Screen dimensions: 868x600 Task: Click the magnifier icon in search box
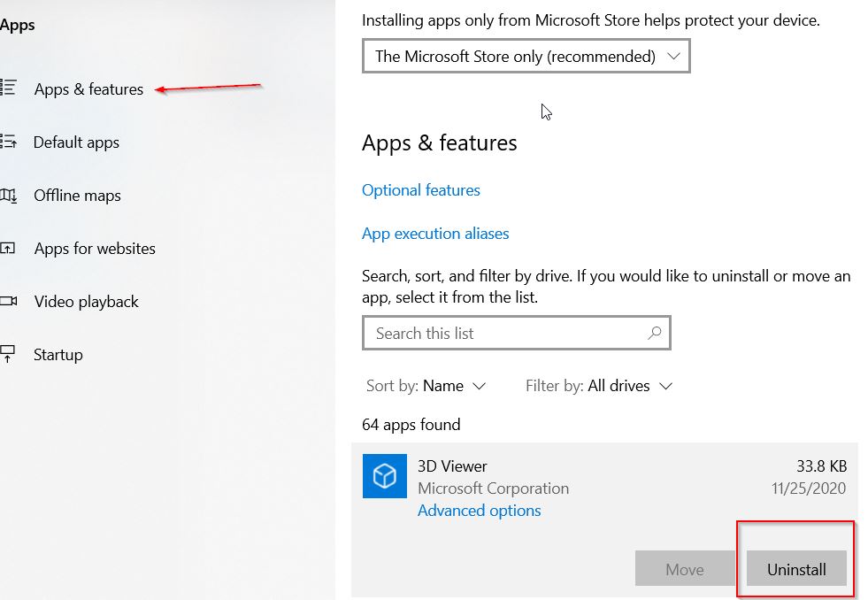[655, 333]
